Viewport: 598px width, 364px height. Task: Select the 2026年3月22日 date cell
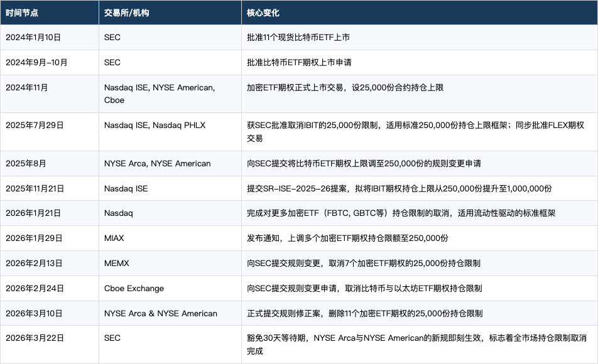point(35,338)
